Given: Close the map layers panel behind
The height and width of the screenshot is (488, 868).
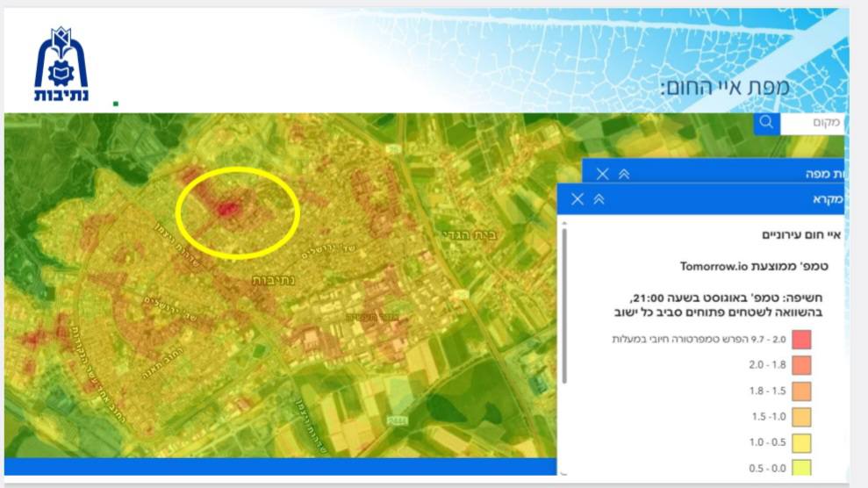Looking at the screenshot, I should click(603, 175).
